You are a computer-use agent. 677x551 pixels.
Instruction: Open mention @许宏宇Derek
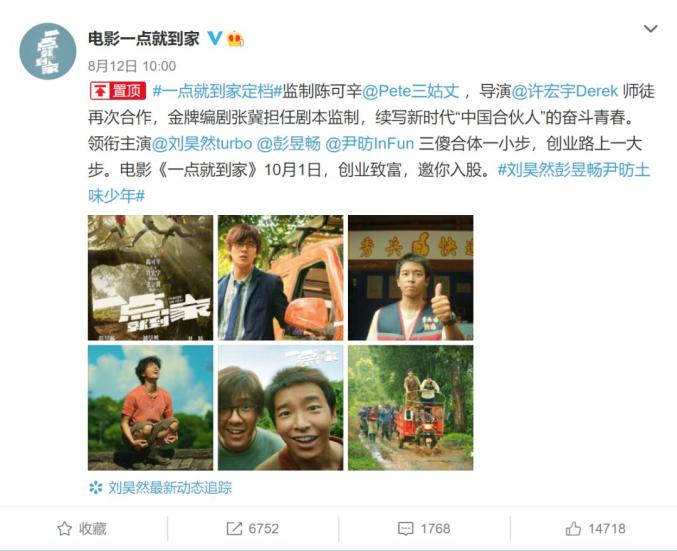[565, 91]
